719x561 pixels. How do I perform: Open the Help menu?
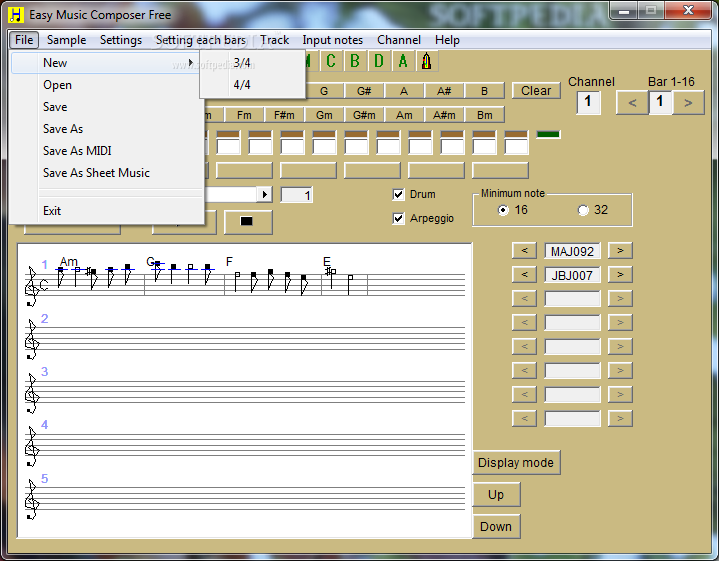tap(447, 40)
